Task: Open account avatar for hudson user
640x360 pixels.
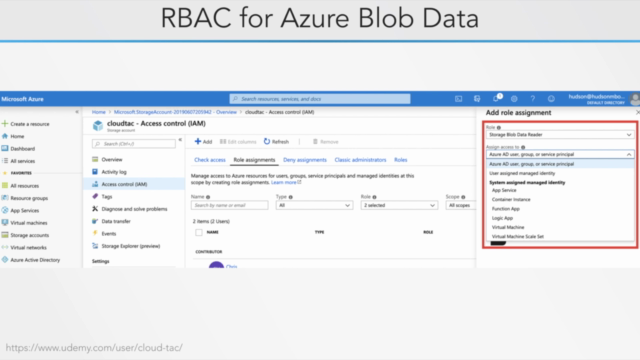Action: point(635,99)
